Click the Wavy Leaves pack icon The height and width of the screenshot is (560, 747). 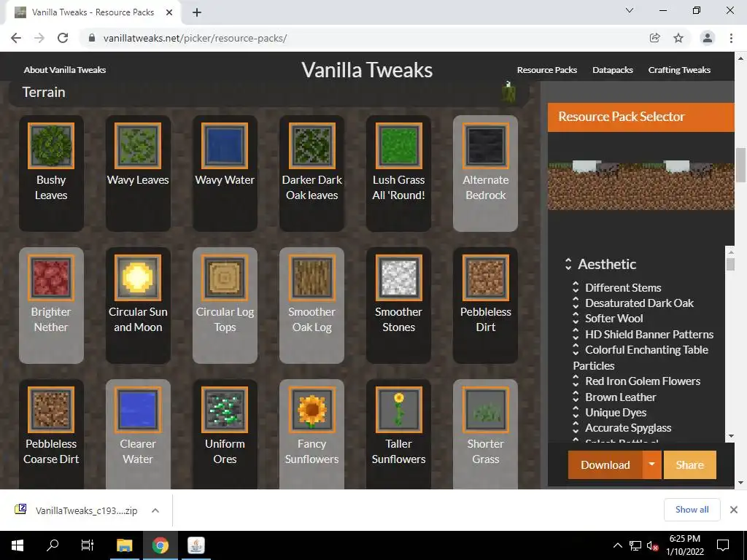point(138,146)
